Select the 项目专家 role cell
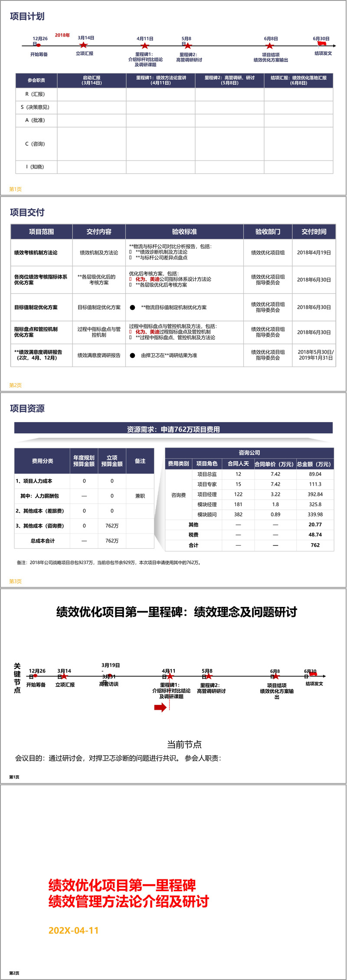This screenshot has height=980, width=347. pyautogui.click(x=207, y=484)
